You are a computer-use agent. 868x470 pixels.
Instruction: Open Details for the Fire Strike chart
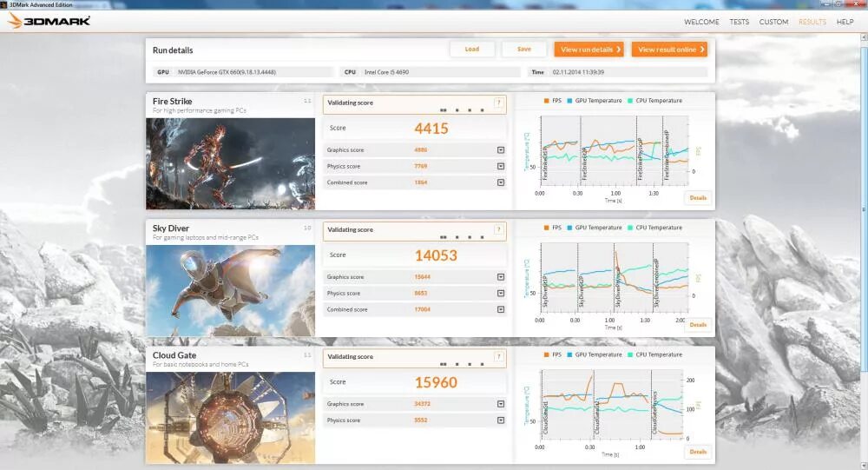pos(698,198)
